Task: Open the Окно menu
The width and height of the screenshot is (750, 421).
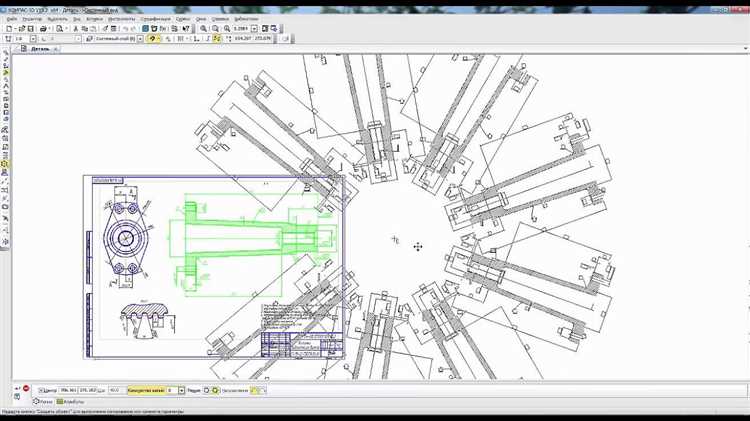Action: (x=201, y=19)
